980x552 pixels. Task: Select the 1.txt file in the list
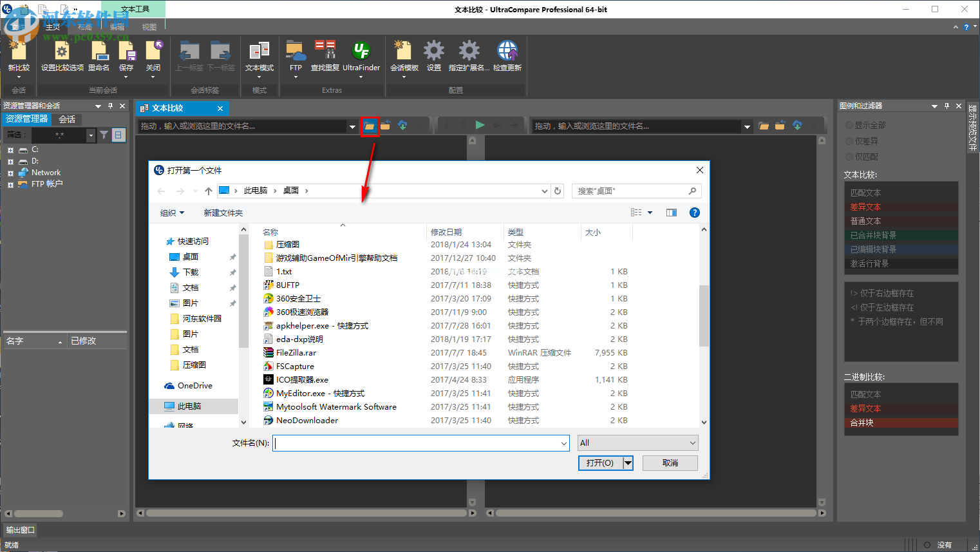tap(446, 271)
